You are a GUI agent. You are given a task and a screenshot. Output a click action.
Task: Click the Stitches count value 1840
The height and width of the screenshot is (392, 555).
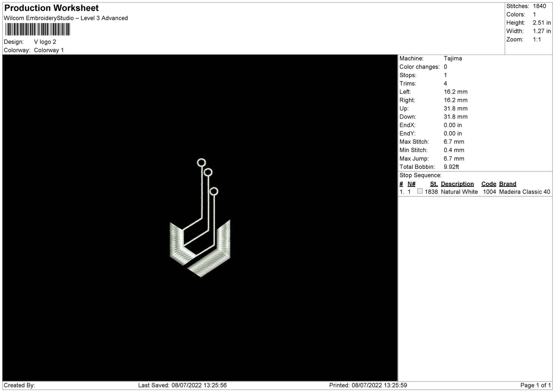tap(541, 6)
